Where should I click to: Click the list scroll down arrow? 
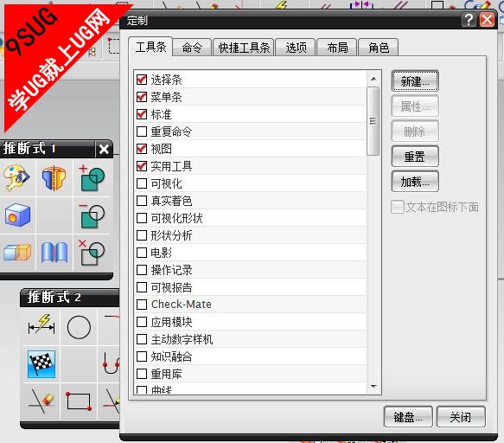click(x=373, y=386)
